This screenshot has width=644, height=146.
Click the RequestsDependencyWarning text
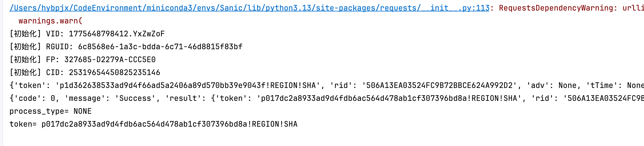pyautogui.click(x=556, y=8)
